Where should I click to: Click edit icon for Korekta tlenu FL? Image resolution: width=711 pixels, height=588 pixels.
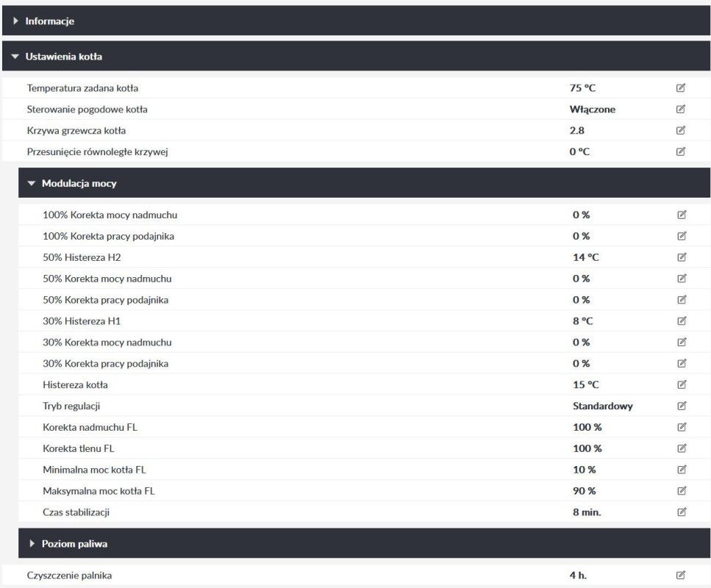pos(681,448)
